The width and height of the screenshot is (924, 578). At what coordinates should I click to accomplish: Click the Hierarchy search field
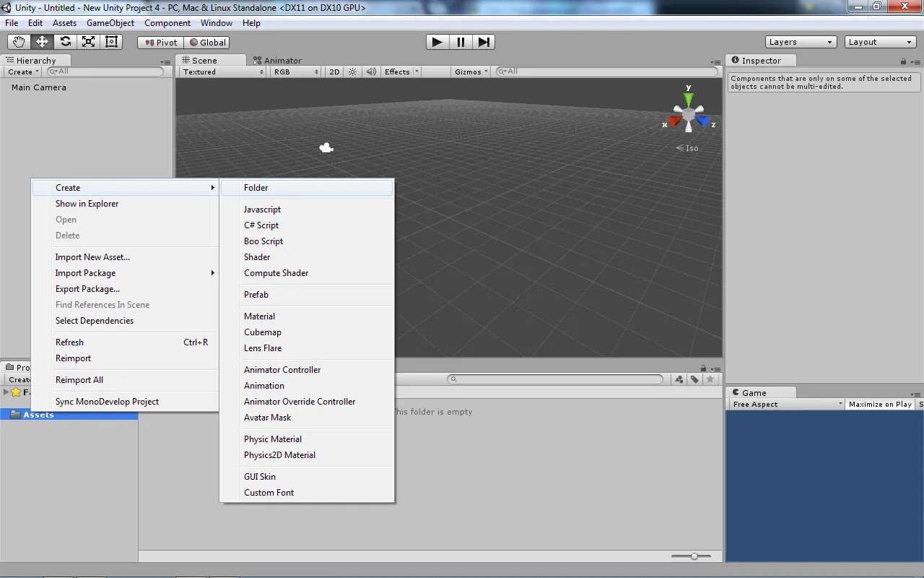tap(105, 72)
